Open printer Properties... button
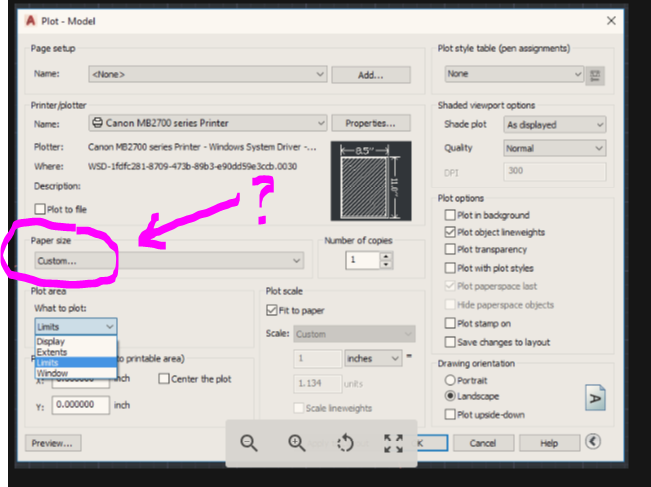 (x=371, y=123)
